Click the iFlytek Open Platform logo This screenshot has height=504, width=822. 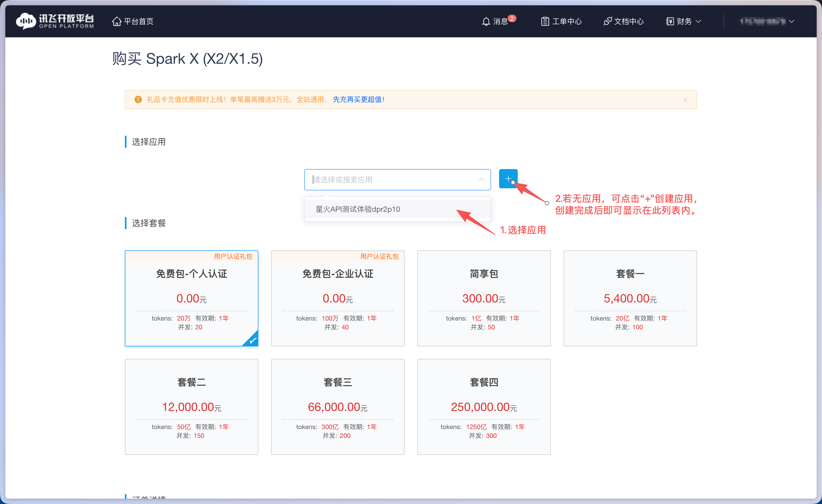click(x=54, y=21)
